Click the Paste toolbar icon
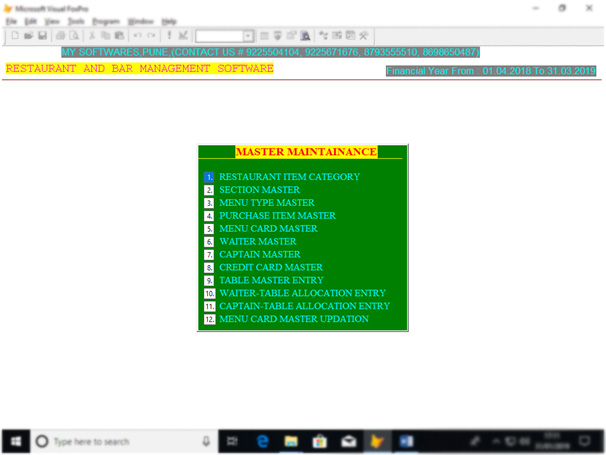This screenshot has width=606, height=455. click(x=119, y=36)
